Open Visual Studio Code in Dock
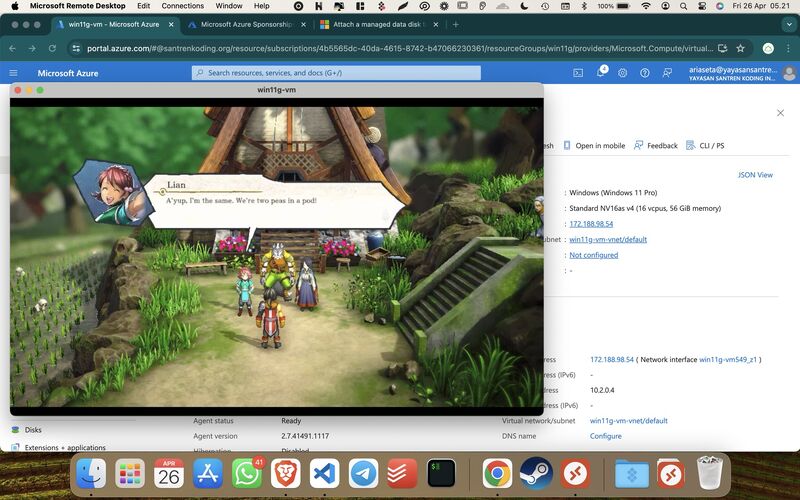The image size is (800, 500). pos(324,473)
